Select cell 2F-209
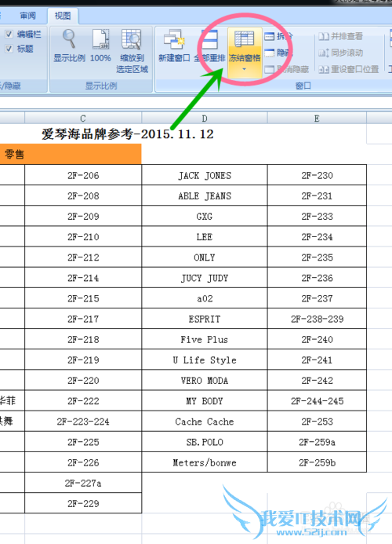Image resolution: width=392 pixels, height=544 pixels. click(83, 216)
